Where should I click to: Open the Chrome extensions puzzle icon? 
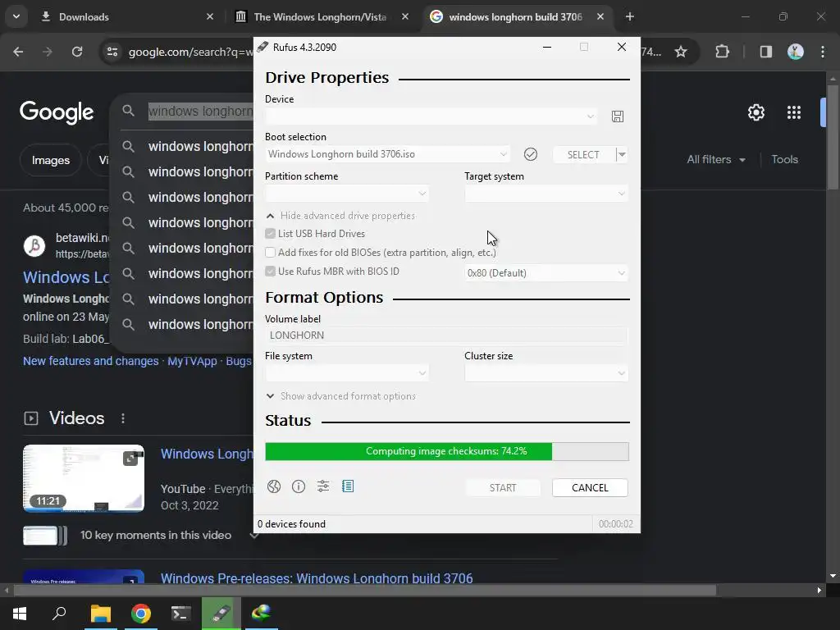click(722, 52)
